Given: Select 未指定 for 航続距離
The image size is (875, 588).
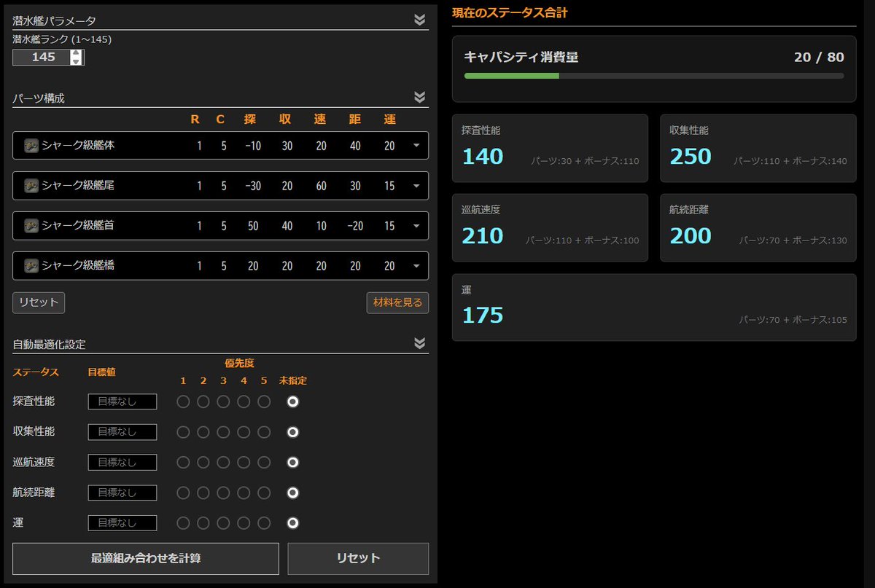Looking at the screenshot, I should pos(293,493).
